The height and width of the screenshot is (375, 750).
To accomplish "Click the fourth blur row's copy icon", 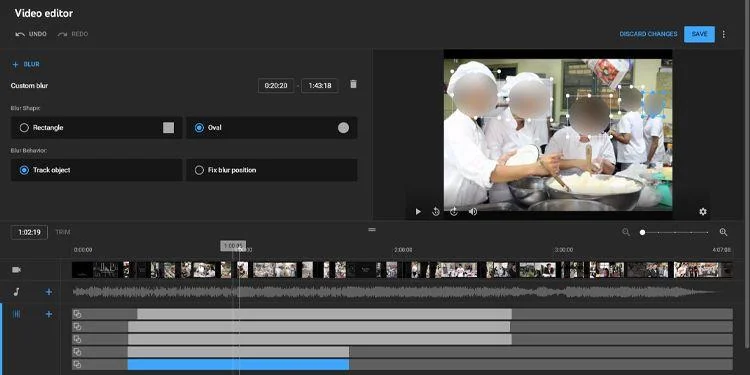I will (x=77, y=352).
